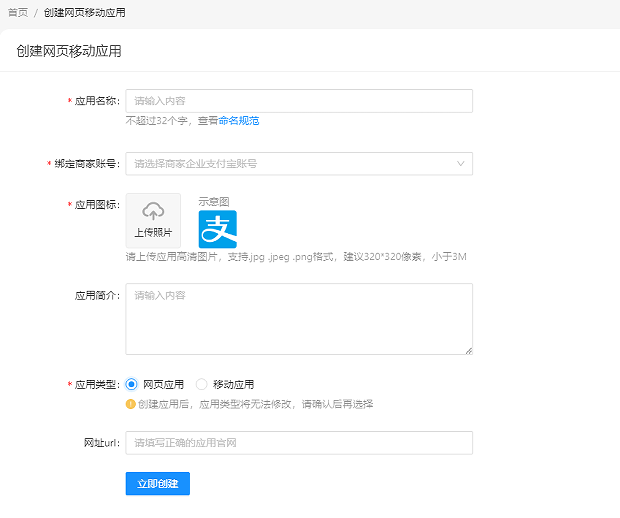Open the 命名规范 link
620x518 pixels.
239,120
